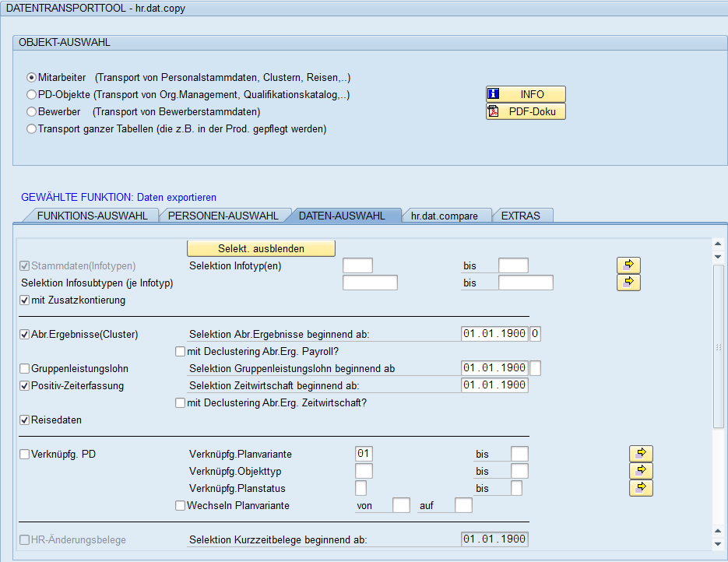728x562 pixels.
Task: Click Verknüpfg.Planstatus bis field
Action: [516, 488]
